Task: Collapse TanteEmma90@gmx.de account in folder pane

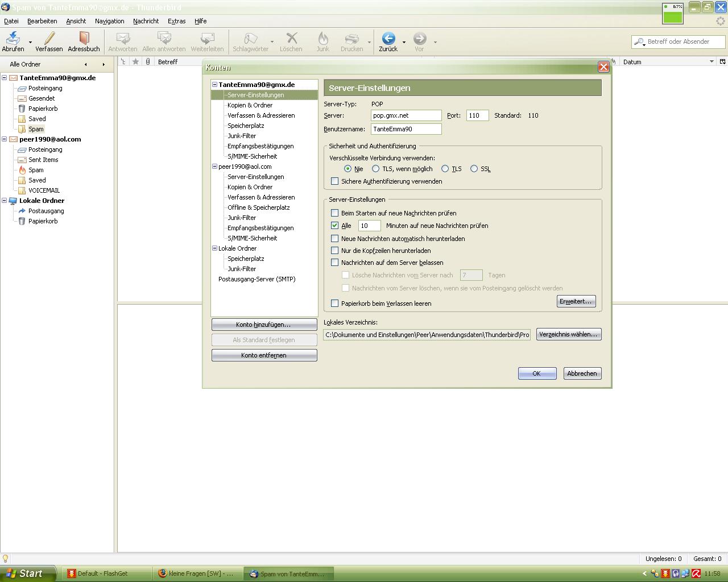Action: coord(5,78)
